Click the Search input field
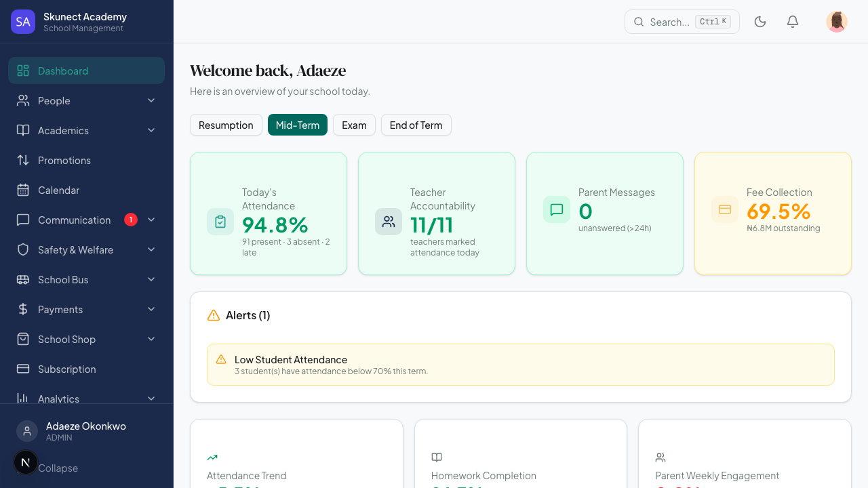Screen dimensions: 868x488 click(682, 22)
